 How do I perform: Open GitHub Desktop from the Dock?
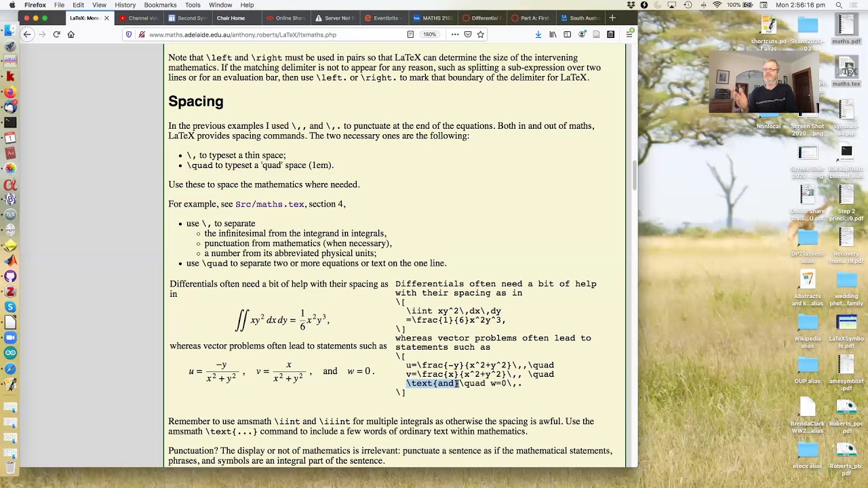(x=10, y=277)
